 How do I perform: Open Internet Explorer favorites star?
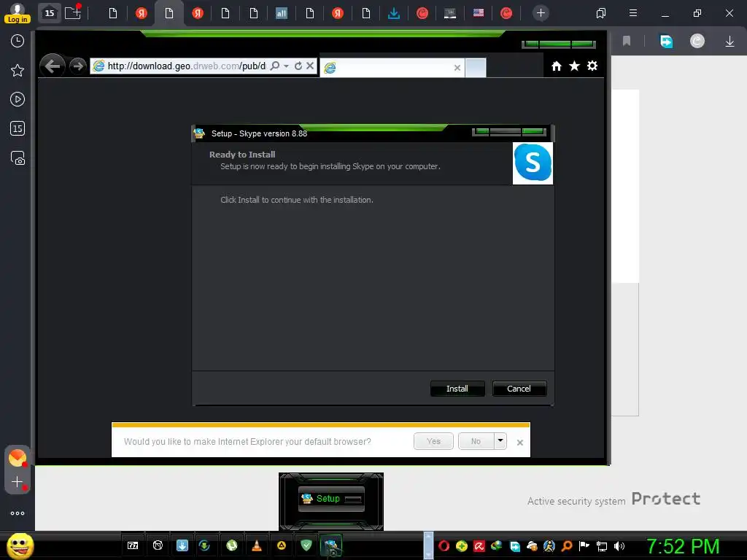coord(575,66)
